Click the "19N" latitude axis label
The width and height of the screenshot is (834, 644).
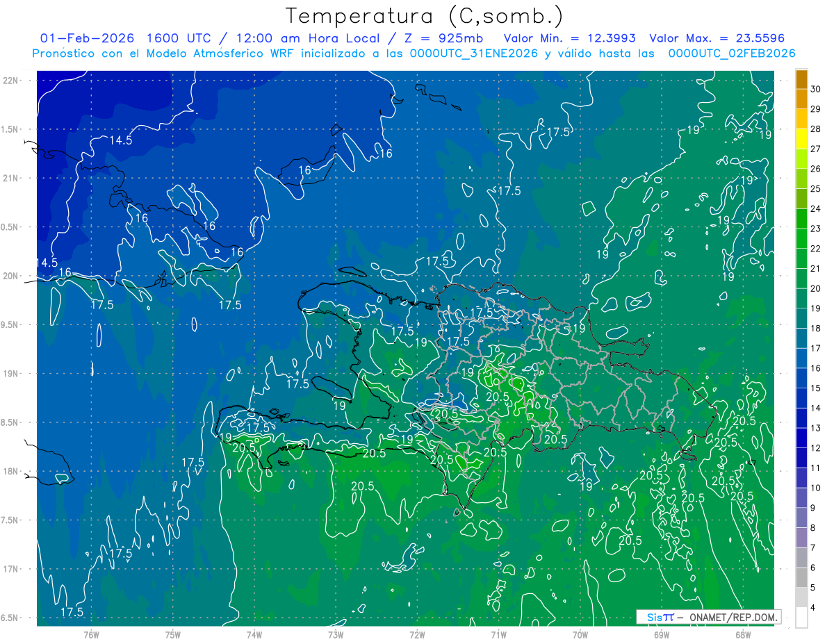tap(10, 373)
